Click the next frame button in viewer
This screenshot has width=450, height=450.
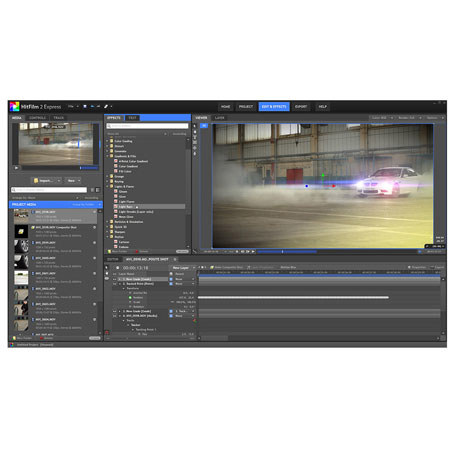pos(248,251)
